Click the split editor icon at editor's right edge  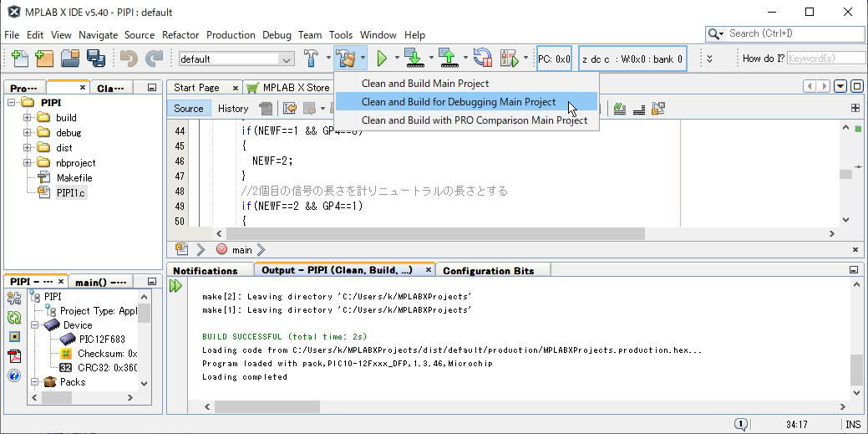click(855, 109)
